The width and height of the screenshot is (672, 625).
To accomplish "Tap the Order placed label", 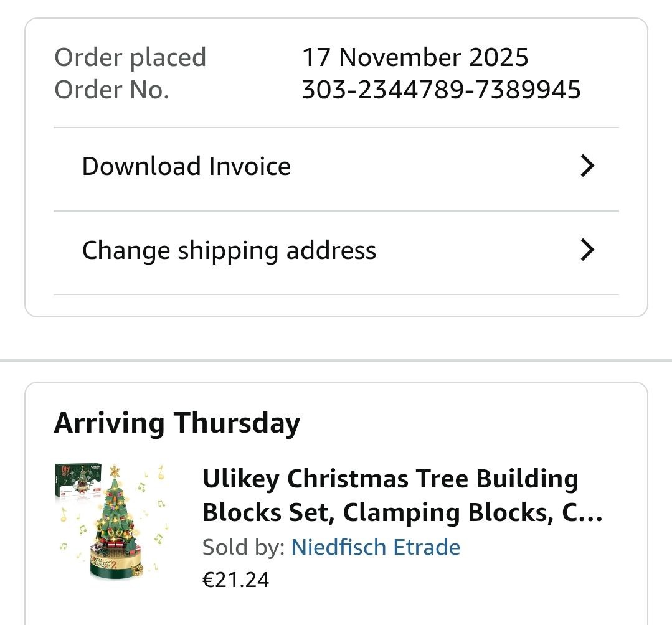I will (x=130, y=57).
